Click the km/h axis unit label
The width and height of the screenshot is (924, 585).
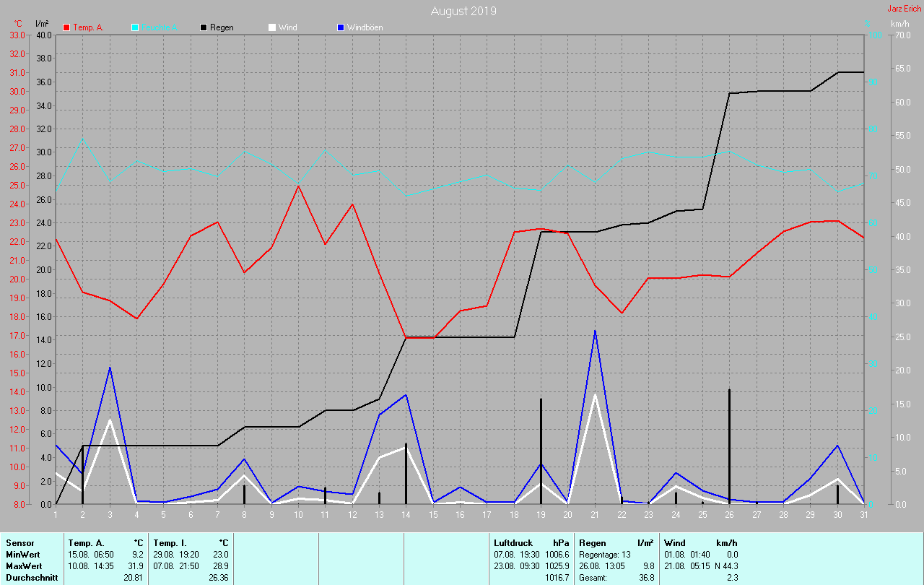(899, 24)
